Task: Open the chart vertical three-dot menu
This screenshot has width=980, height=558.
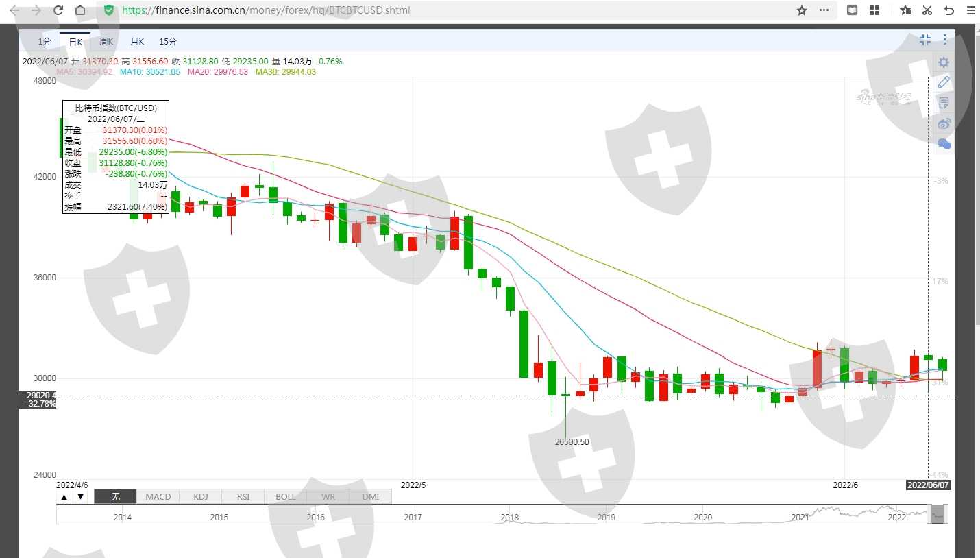Action: (x=945, y=40)
